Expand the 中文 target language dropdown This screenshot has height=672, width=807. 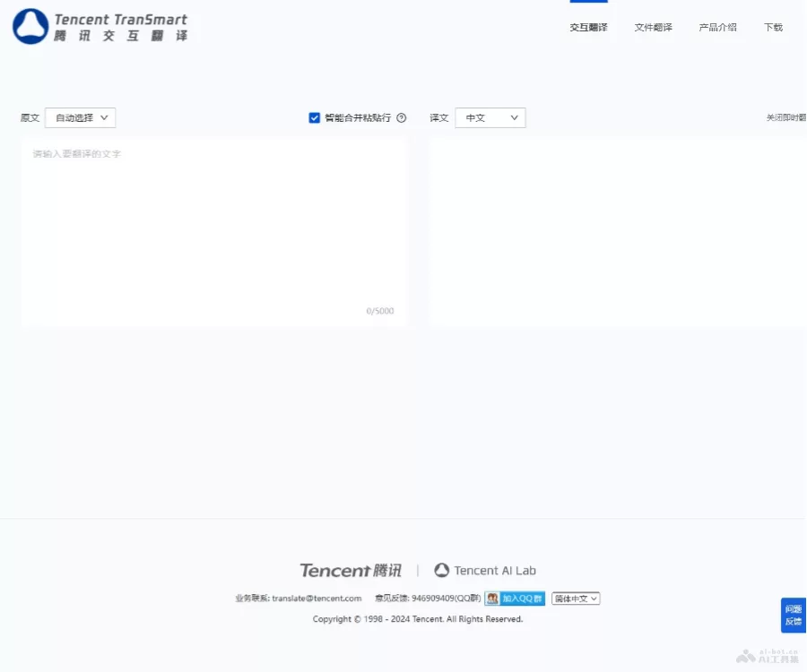tap(490, 117)
